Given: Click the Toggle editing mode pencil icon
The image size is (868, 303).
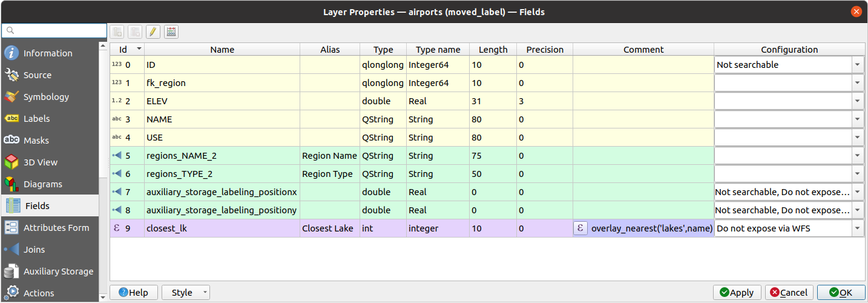Looking at the screenshot, I should (153, 32).
